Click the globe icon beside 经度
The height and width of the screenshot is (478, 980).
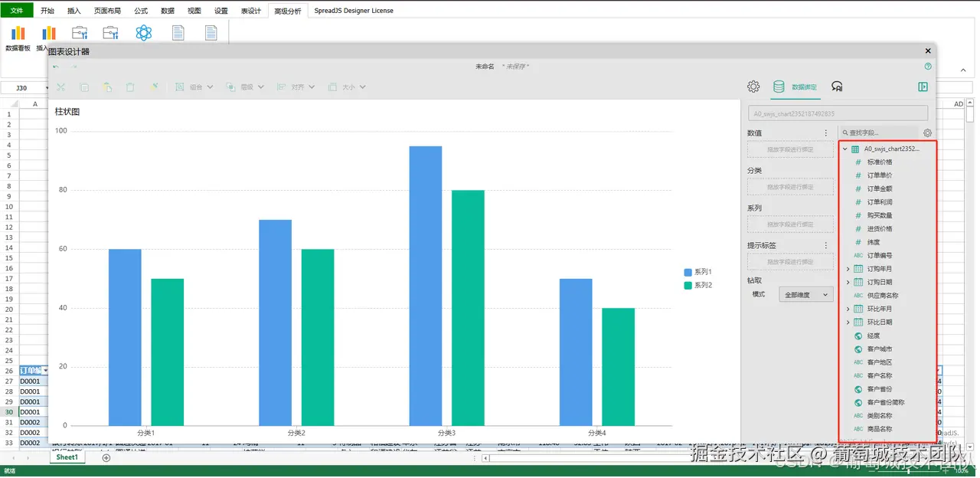point(858,336)
